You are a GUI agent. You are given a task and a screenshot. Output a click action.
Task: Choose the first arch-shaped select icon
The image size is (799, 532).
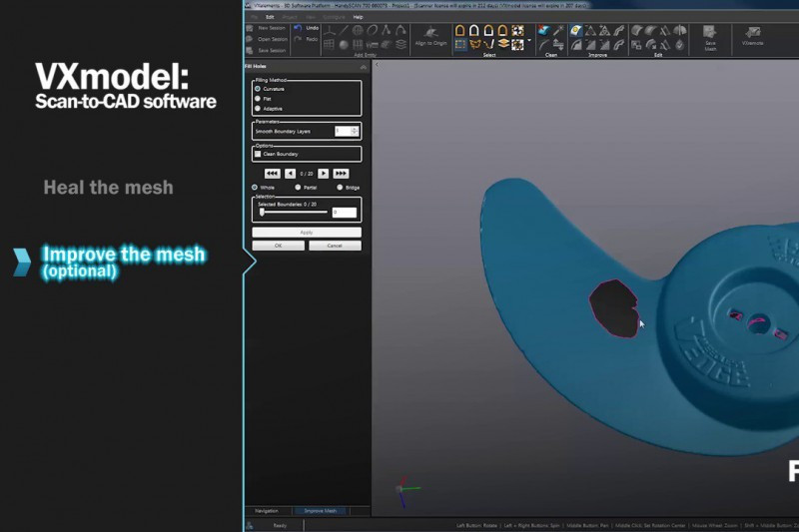[460, 31]
